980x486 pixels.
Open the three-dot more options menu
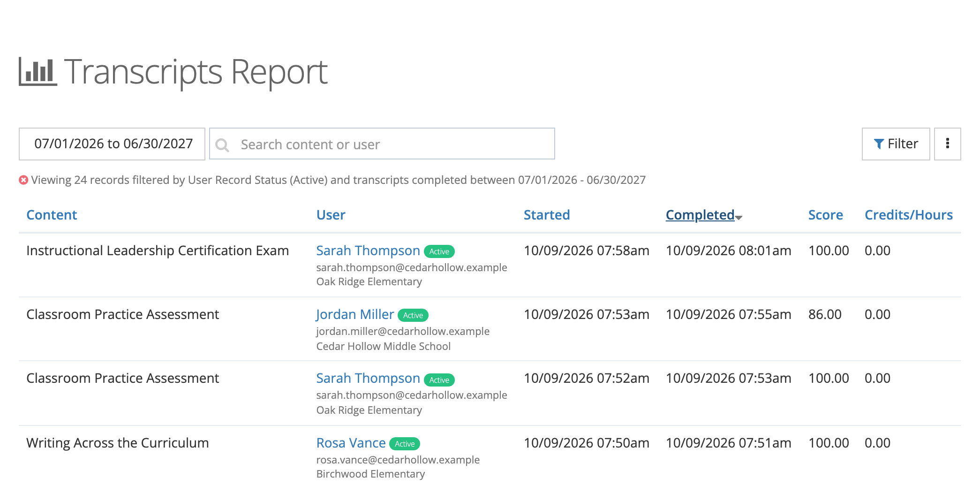(947, 144)
